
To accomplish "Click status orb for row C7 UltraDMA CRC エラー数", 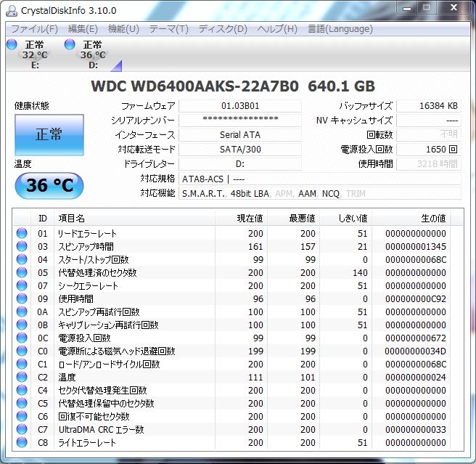I will pyautogui.click(x=22, y=429).
